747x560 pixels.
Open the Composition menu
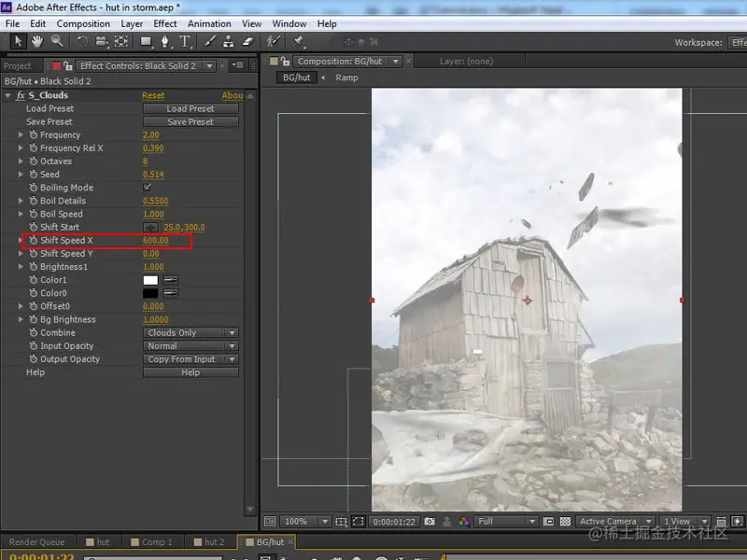pos(83,24)
